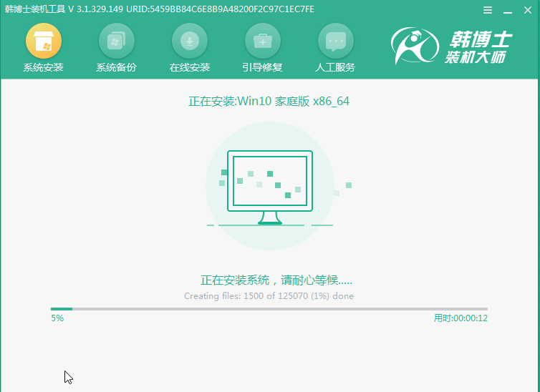
Task: Switch to 系统备份 tab text label
Action: 116,68
